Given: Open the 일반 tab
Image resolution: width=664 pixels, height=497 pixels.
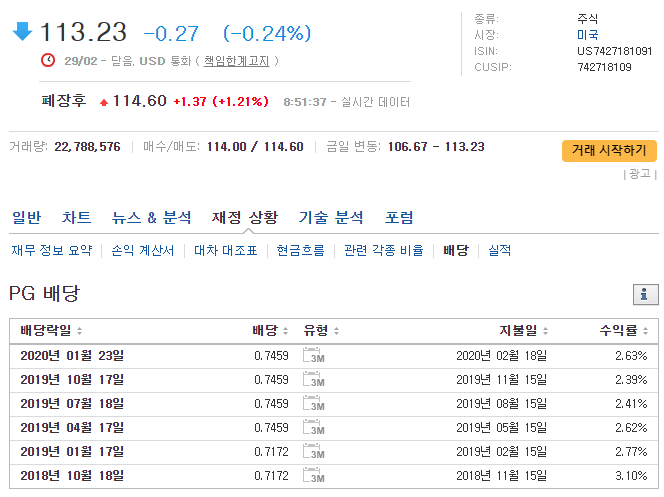Looking at the screenshot, I should (x=26, y=218).
